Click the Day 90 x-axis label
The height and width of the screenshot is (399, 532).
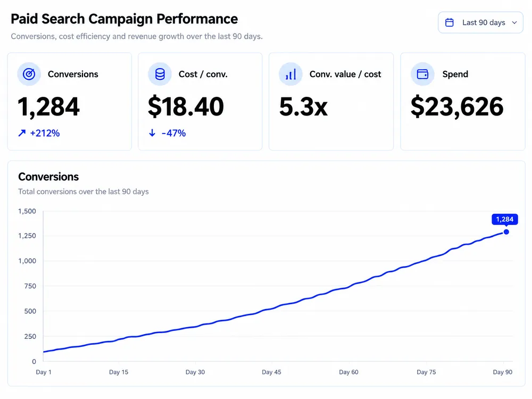503,372
